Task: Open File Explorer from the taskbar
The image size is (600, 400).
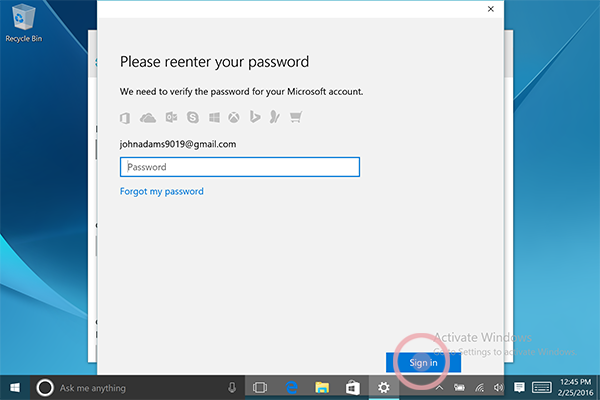Action: tap(322, 388)
